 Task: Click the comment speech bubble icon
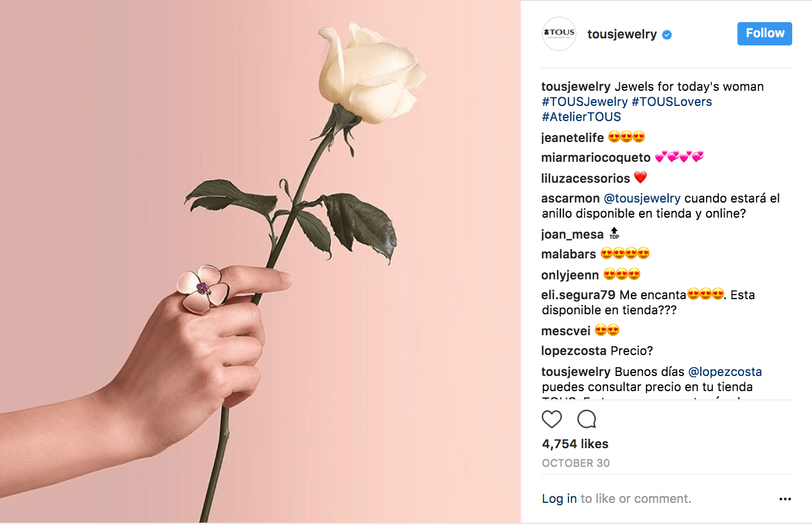(587, 419)
